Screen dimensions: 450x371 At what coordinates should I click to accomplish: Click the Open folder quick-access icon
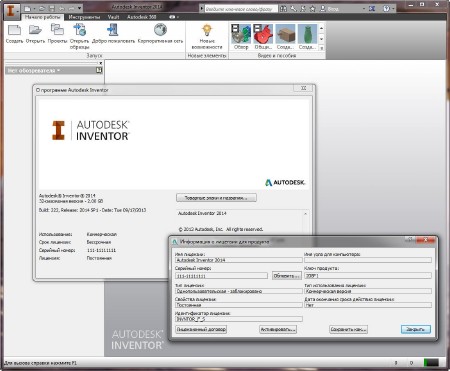42,8
